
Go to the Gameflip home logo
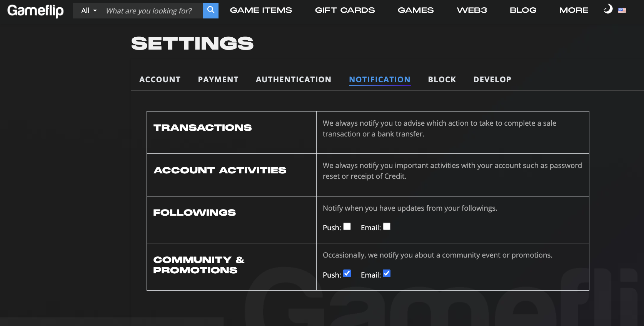pos(35,10)
